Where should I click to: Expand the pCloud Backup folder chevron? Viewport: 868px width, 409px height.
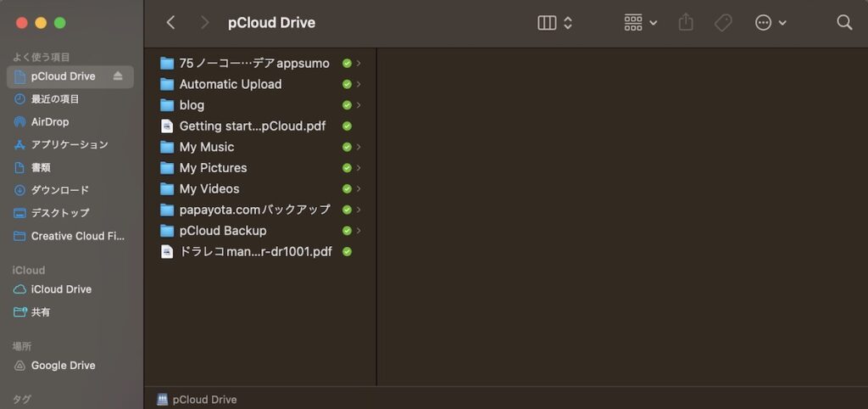coord(359,231)
